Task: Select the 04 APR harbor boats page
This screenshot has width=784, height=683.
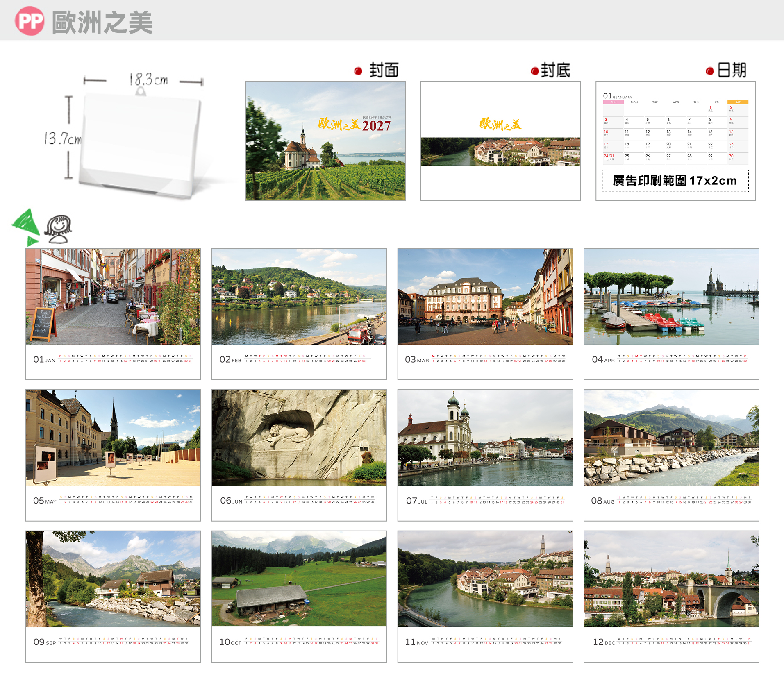Action: pyautogui.click(x=671, y=314)
